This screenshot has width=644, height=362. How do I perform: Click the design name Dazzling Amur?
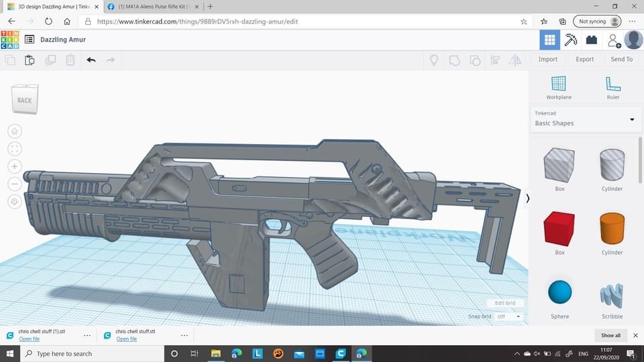point(63,40)
